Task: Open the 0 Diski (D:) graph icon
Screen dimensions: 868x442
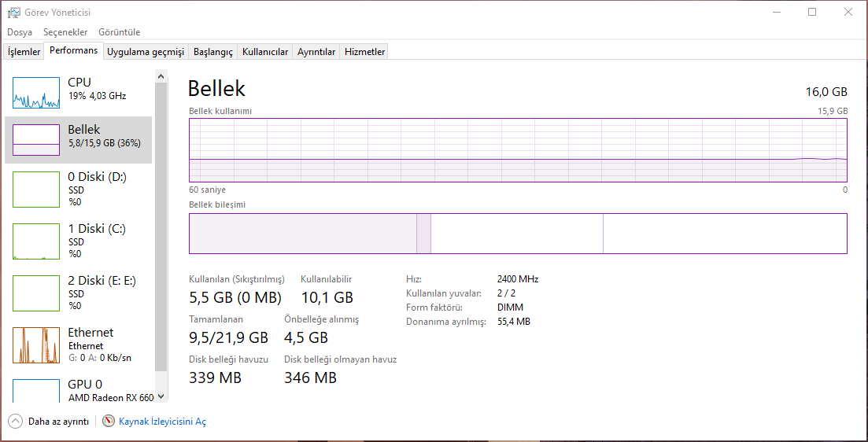Action: [36, 190]
